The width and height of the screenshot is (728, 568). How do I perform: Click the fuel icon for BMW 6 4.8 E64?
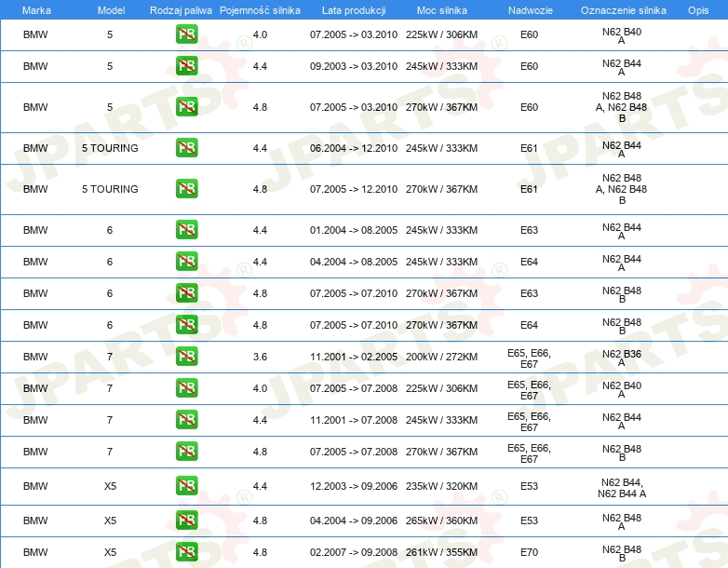186,325
